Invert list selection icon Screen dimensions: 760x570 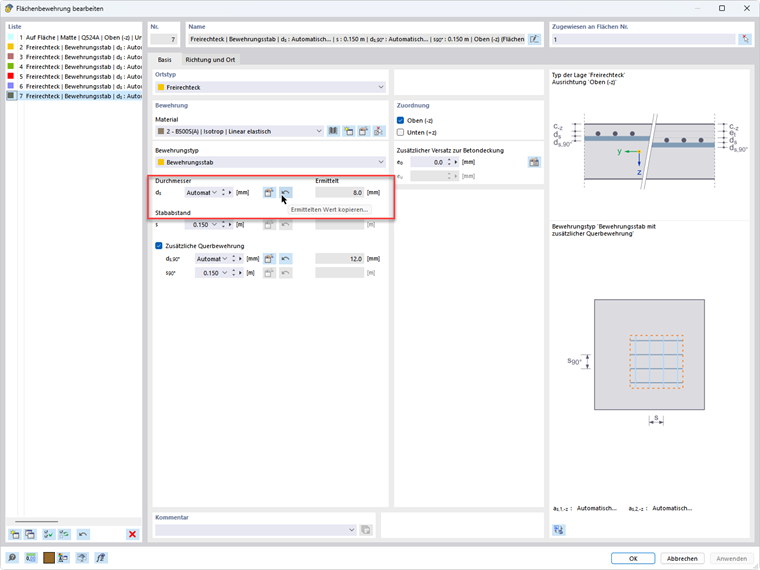coord(64,534)
